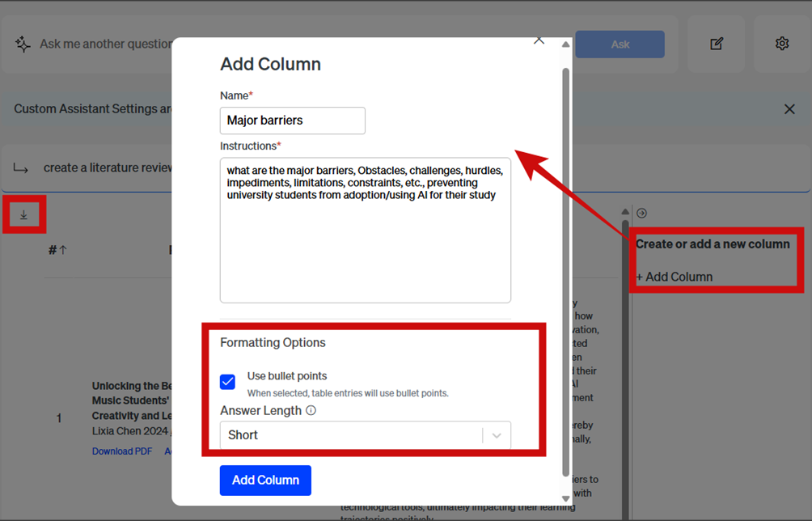Viewport: 812px width, 521px height.
Task: Open the settings gear icon
Action: 781,44
